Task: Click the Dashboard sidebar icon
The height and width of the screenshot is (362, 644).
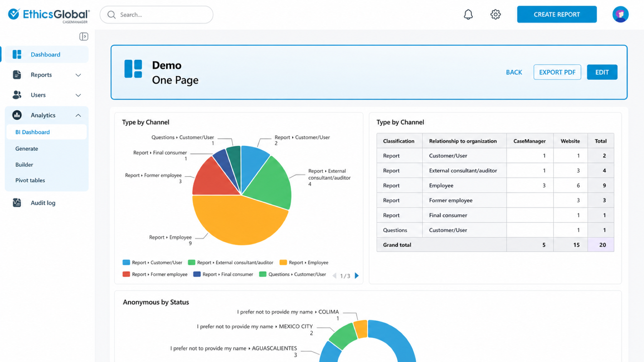Action: coord(17,54)
